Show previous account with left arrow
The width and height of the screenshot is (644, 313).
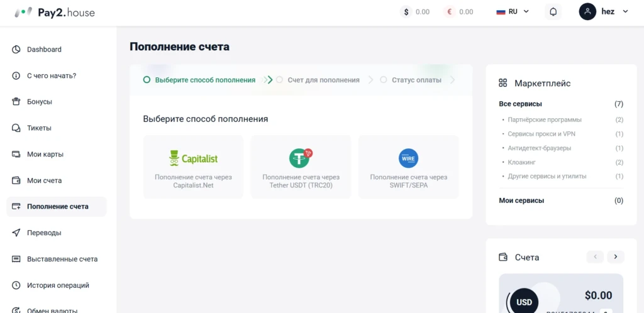tap(595, 257)
